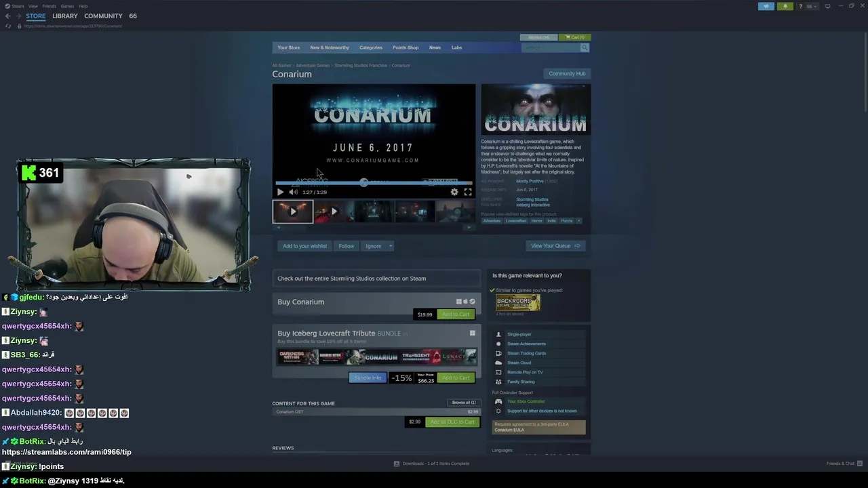Screen dimensions: 868x488
Task: Open Stormling Studios collection banner
Action: 376,279
